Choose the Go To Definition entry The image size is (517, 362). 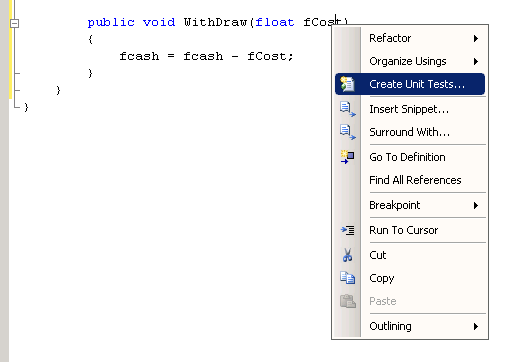pyautogui.click(x=407, y=157)
